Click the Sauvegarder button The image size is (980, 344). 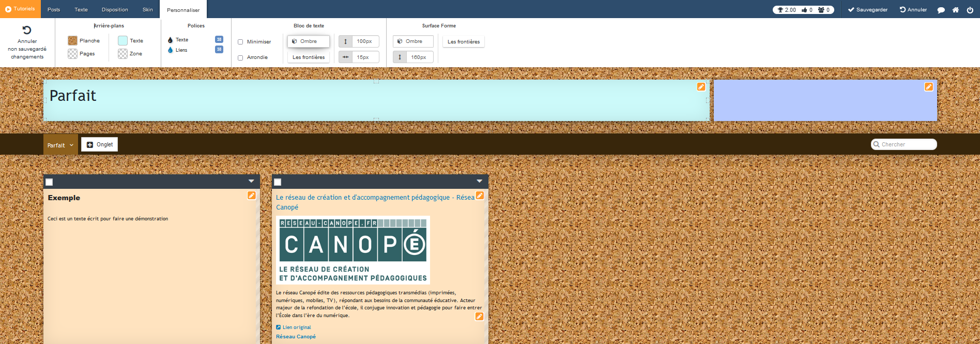pyautogui.click(x=868, y=10)
